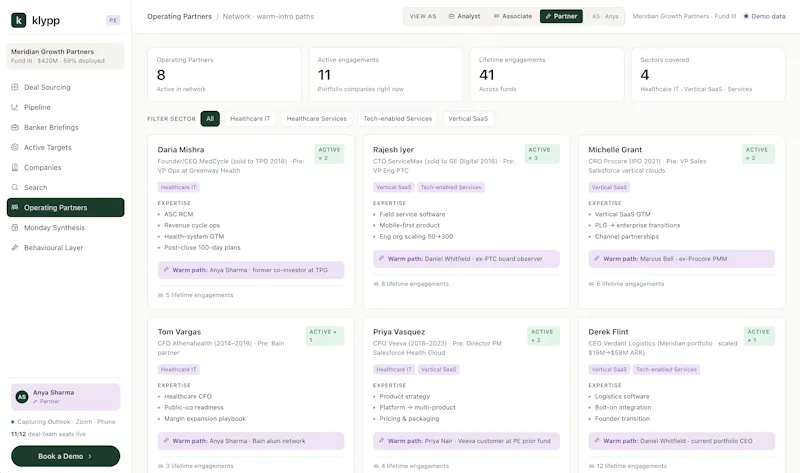Click Priya Vasquez's Vertical SaaS tag
The image size is (800, 473).
[438, 369]
